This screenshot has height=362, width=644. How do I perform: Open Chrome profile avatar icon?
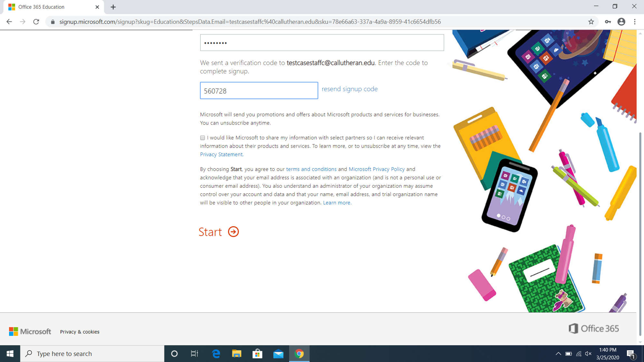pos(621,22)
